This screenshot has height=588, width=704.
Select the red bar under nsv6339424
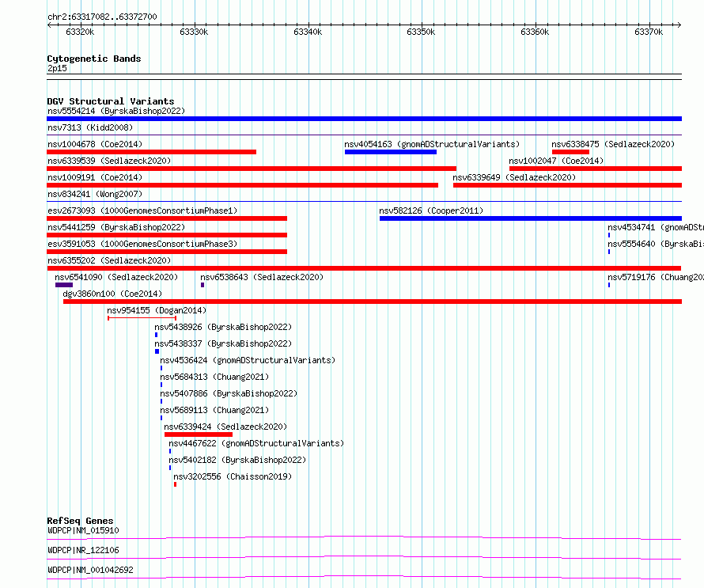tap(199, 434)
